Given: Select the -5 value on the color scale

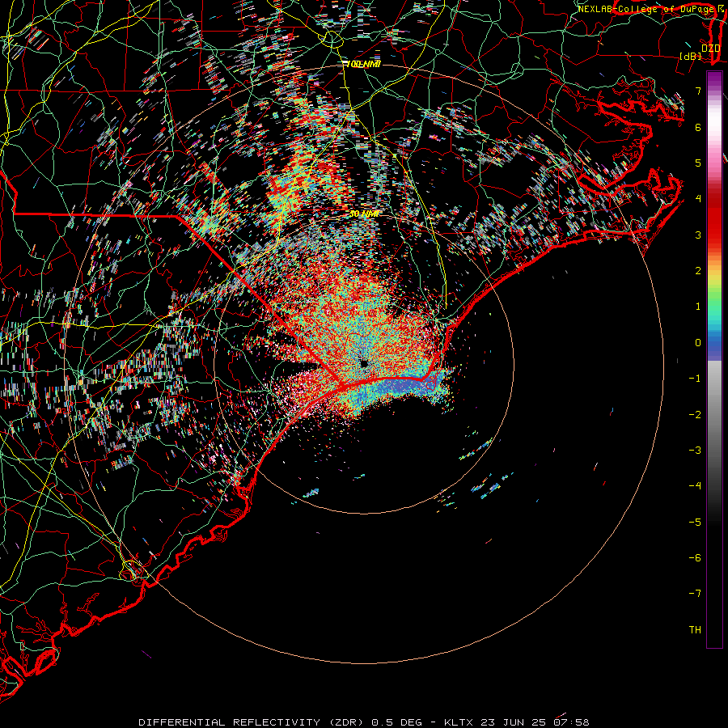Looking at the screenshot, I should [695, 522].
